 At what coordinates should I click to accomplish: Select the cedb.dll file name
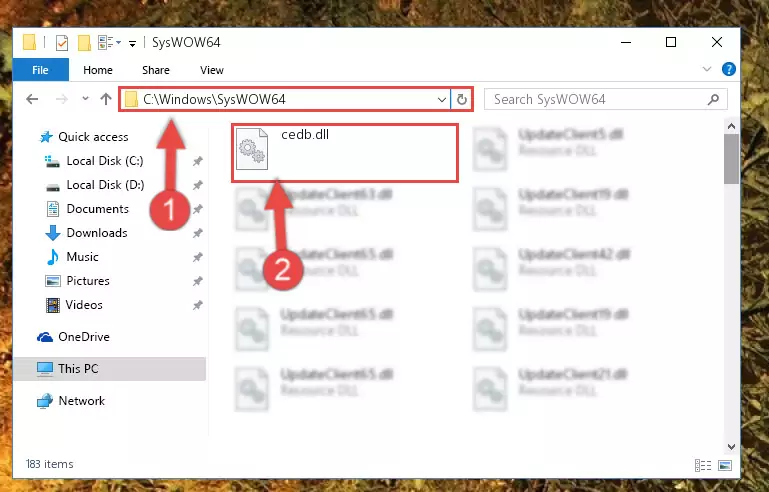pyautogui.click(x=305, y=134)
